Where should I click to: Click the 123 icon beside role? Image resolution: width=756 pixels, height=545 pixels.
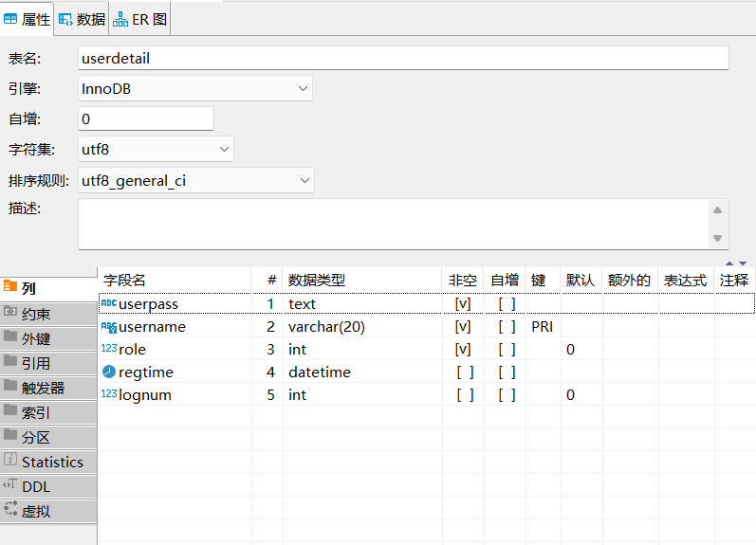(x=109, y=348)
